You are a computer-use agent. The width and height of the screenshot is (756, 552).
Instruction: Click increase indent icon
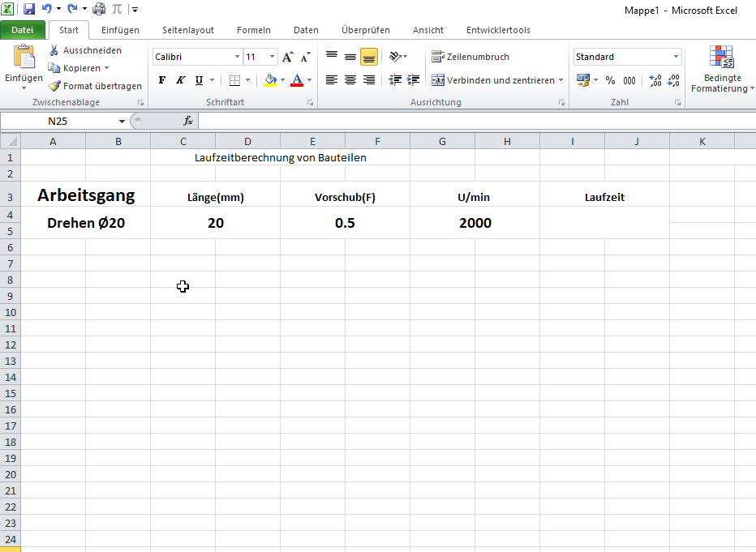(413, 80)
